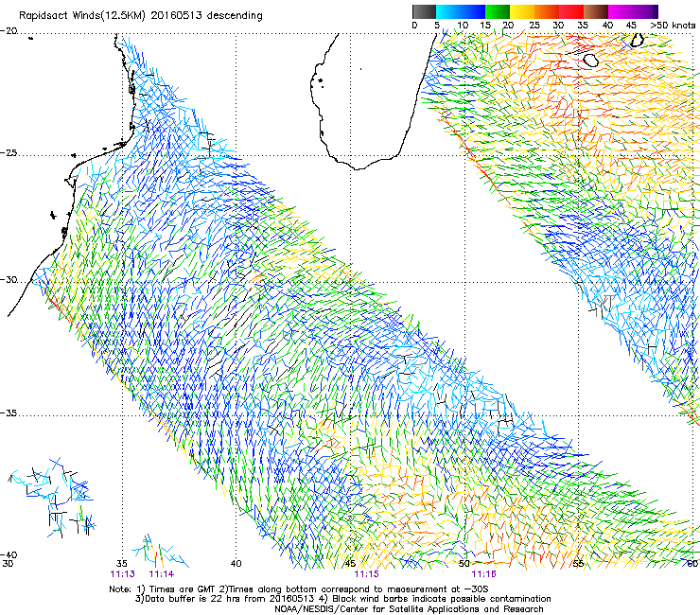Image resolution: width=700 pixels, height=615 pixels.
Task: Click the yellow 20-25 knots legend segment
Action: tap(522, 11)
